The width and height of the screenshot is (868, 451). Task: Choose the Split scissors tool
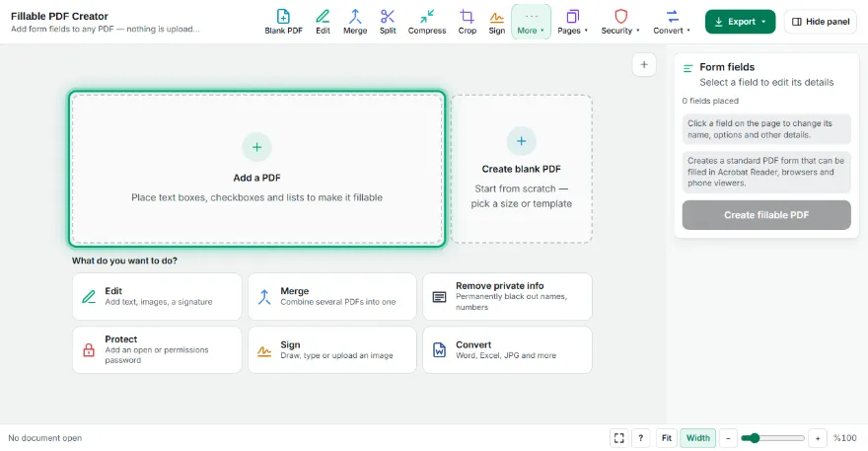388,22
